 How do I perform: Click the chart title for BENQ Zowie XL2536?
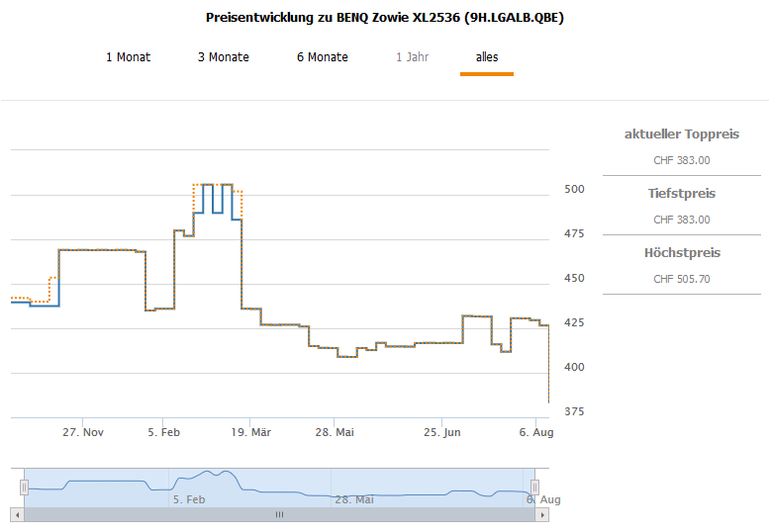click(x=385, y=18)
